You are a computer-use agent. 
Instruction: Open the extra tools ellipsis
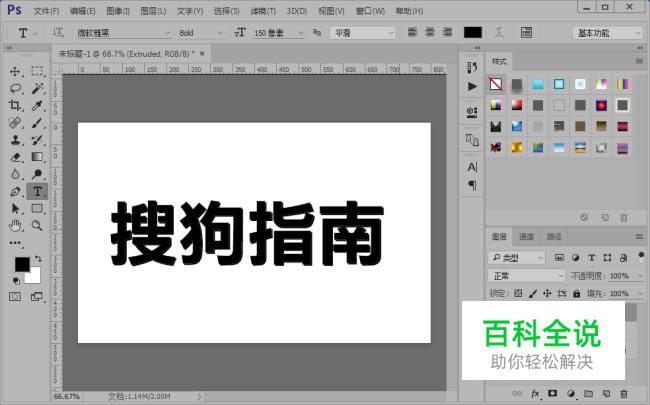[15, 243]
